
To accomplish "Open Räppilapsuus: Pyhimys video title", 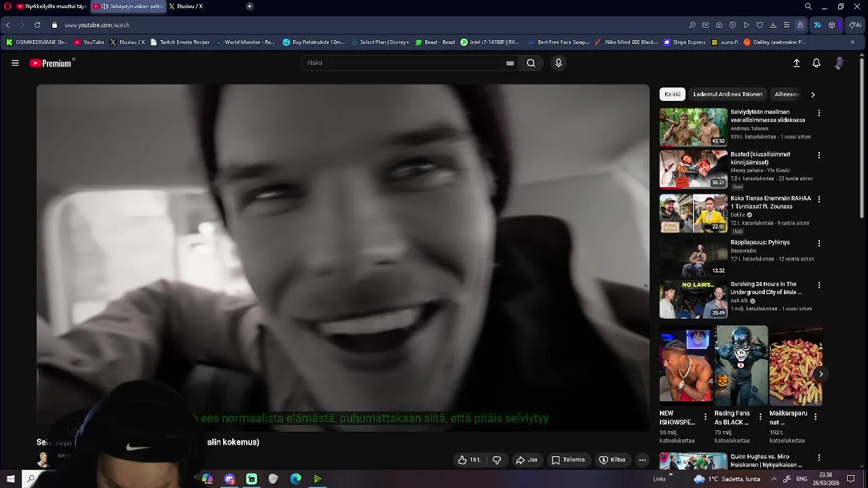I will click(760, 243).
